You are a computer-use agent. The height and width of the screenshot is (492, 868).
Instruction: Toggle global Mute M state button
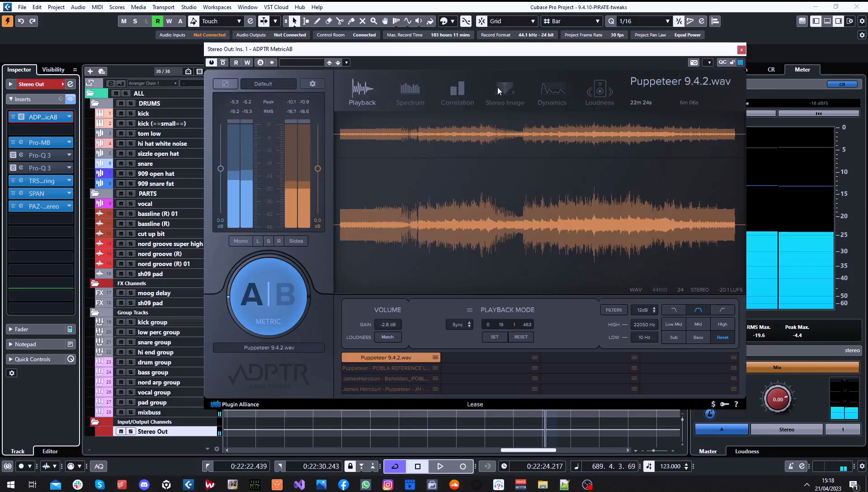(x=123, y=21)
